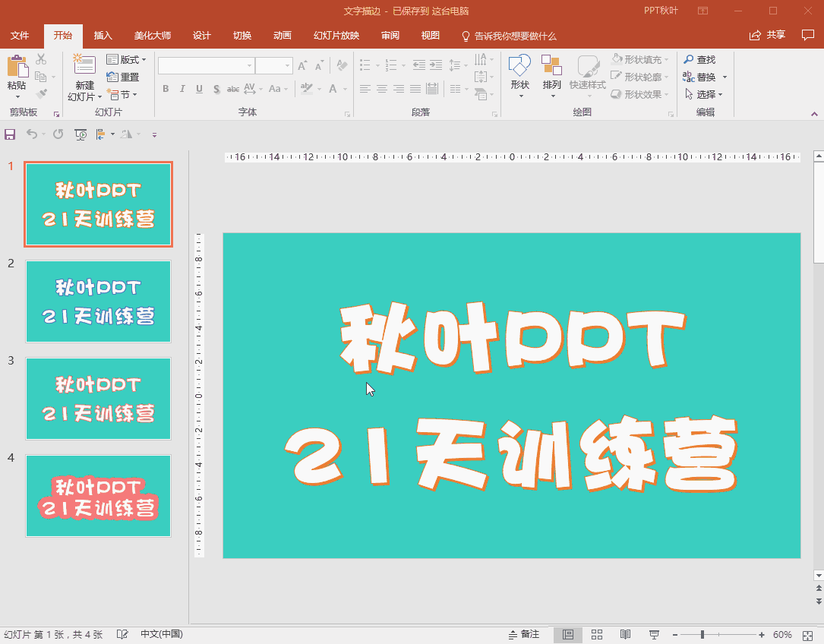Click the Share (共享) button
The width and height of the screenshot is (824, 644).
coord(767,35)
